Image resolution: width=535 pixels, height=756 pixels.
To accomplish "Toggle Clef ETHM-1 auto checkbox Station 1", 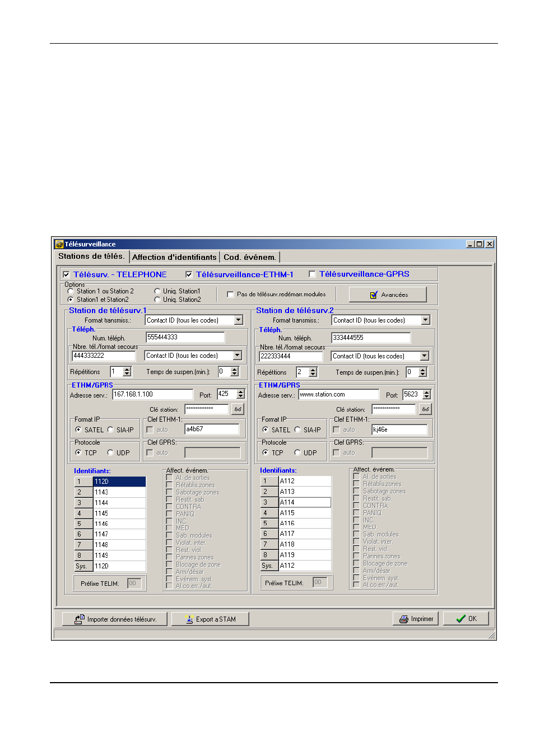I will click(150, 430).
